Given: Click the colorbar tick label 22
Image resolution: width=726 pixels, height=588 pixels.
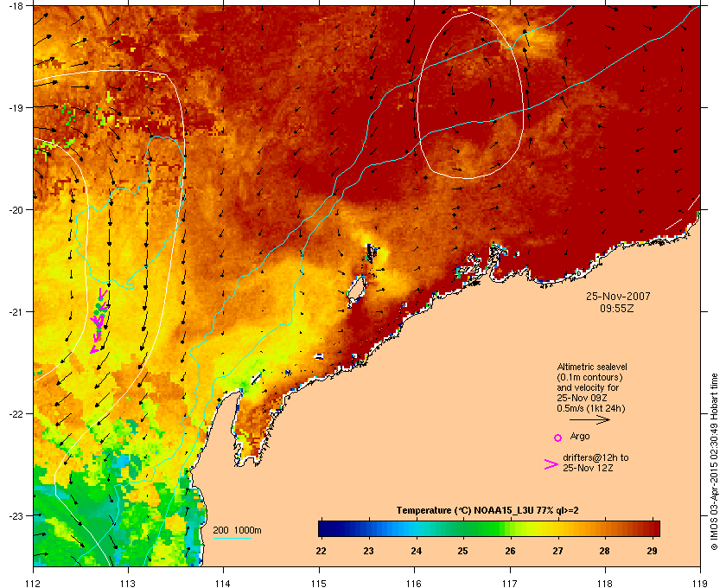Looking at the screenshot, I should click(x=321, y=551).
